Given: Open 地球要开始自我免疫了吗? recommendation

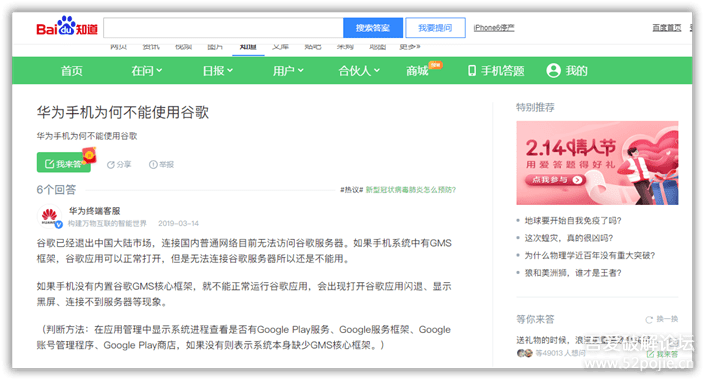Looking at the screenshot, I should pos(573,221).
